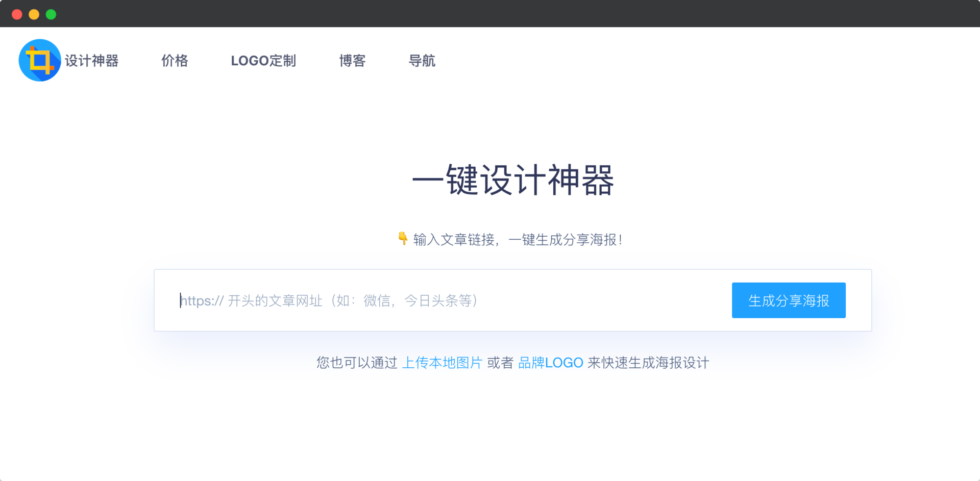980x481 pixels.
Task: Click the 生成分享海报 button
Action: click(789, 300)
